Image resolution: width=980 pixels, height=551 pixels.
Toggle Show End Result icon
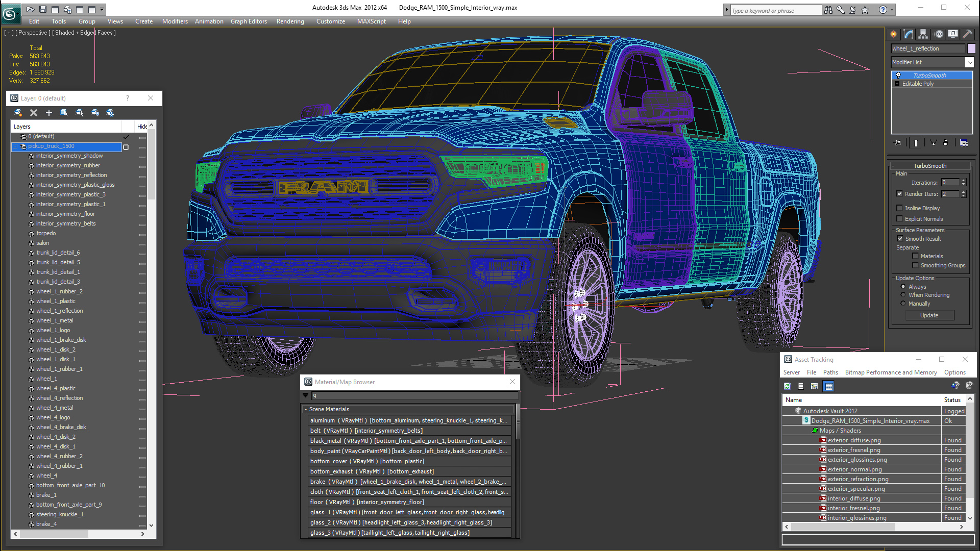pos(916,143)
